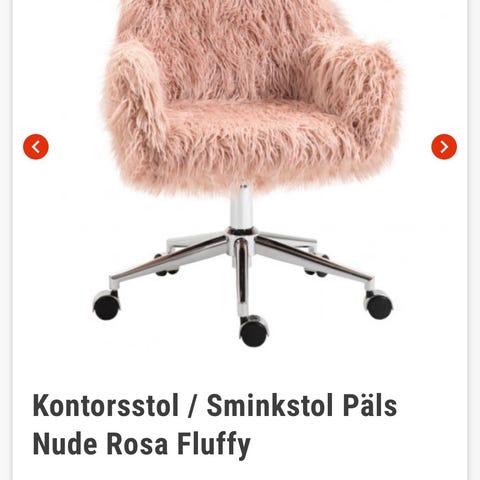Click the word Nude in heading
Viewport: 480px width, 480px height.
65,443
